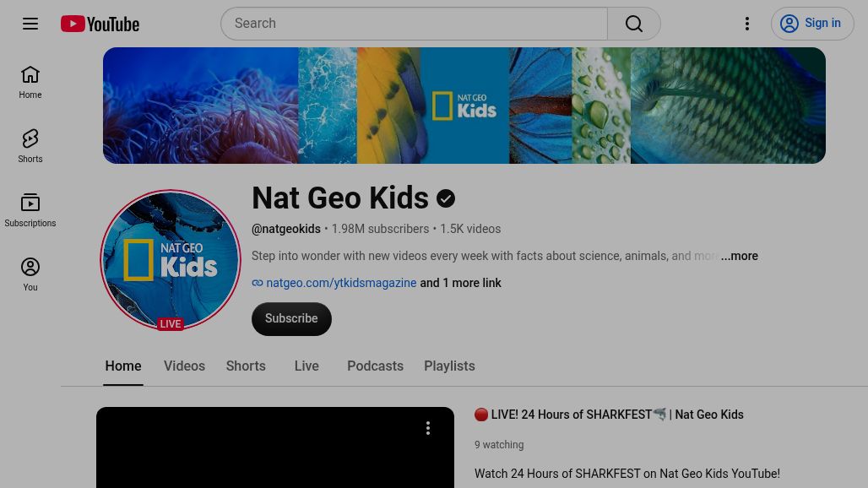The width and height of the screenshot is (868, 488).
Task: Click the 'Nat Geo Kids' channel name heading
Action: coord(340,198)
